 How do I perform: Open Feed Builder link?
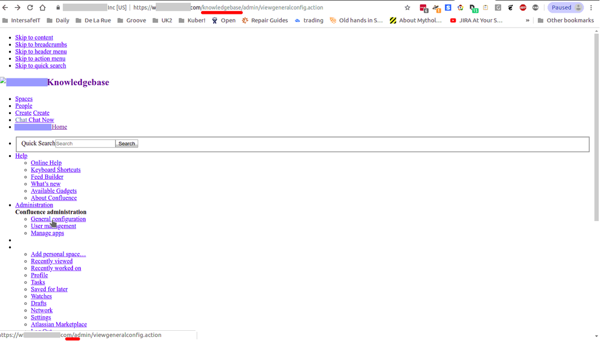pyautogui.click(x=47, y=177)
